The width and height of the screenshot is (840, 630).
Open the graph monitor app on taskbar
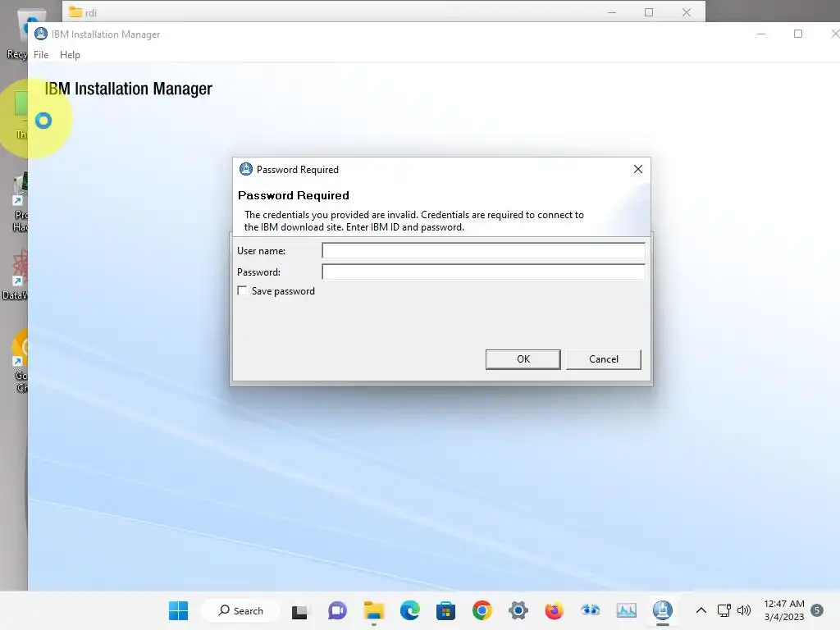tap(626, 610)
